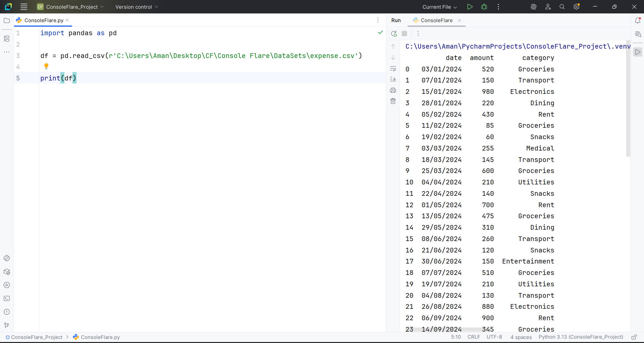Screen dimensions: 644x343
Task: Open the Services tool window
Action: tap(7, 285)
